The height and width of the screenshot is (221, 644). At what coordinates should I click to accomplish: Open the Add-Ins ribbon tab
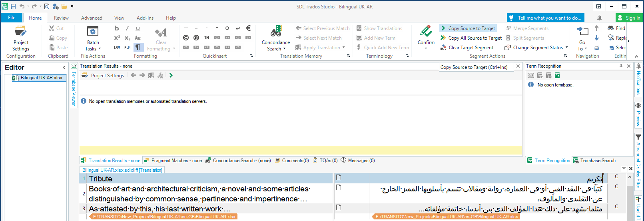[x=145, y=18]
